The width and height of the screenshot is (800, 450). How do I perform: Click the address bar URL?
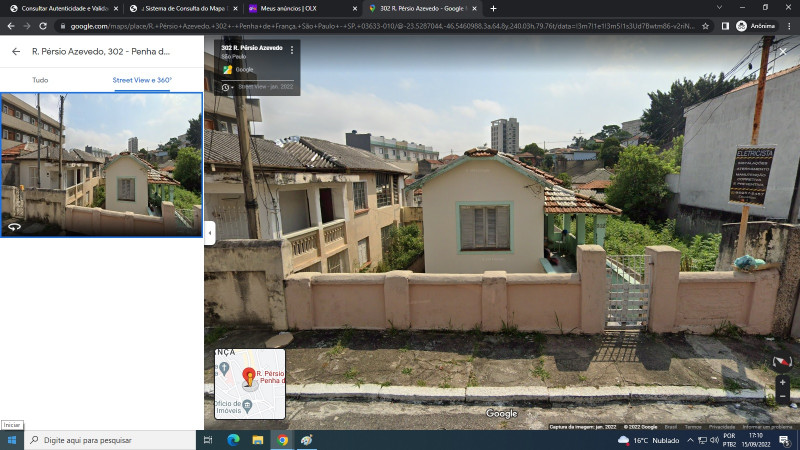point(382,26)
